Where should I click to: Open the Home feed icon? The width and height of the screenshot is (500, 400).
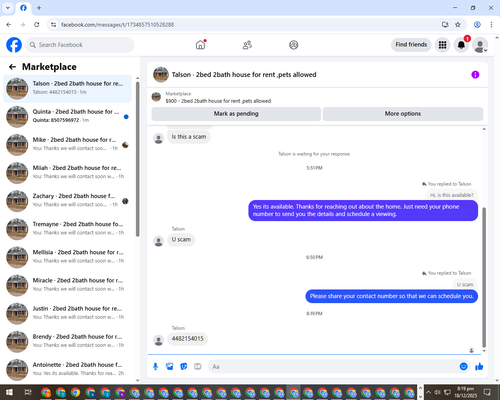[200, 45]
